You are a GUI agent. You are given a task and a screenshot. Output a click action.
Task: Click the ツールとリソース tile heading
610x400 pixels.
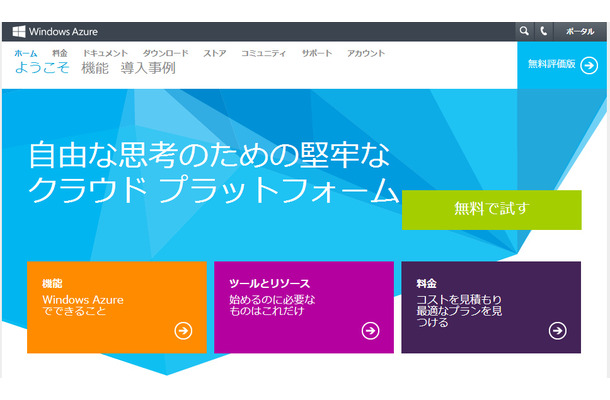[270, 284]
